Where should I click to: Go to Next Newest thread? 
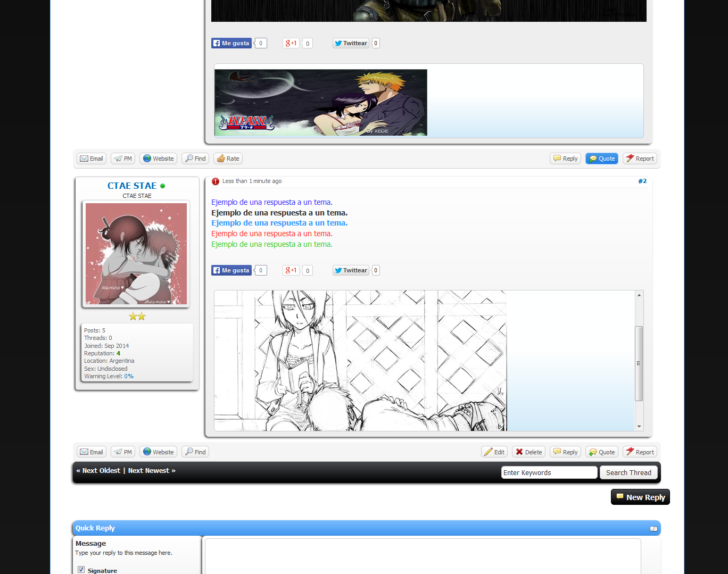tap(152, 471)
